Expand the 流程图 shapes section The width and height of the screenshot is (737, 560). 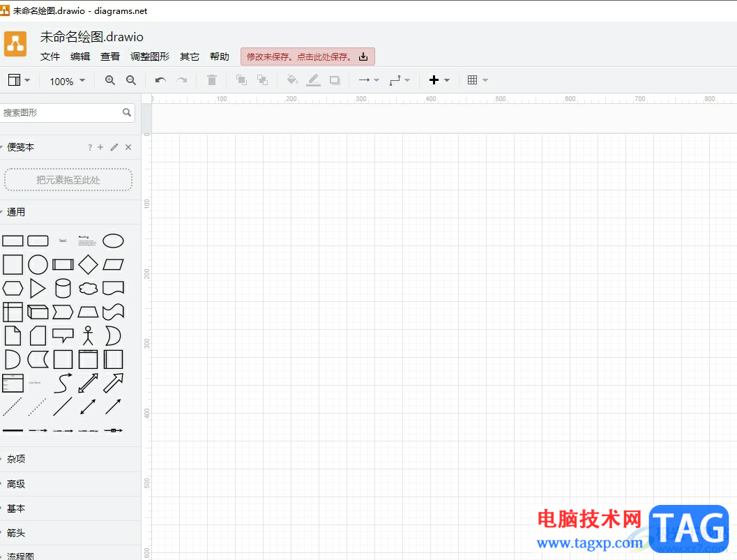coord(20,556)
